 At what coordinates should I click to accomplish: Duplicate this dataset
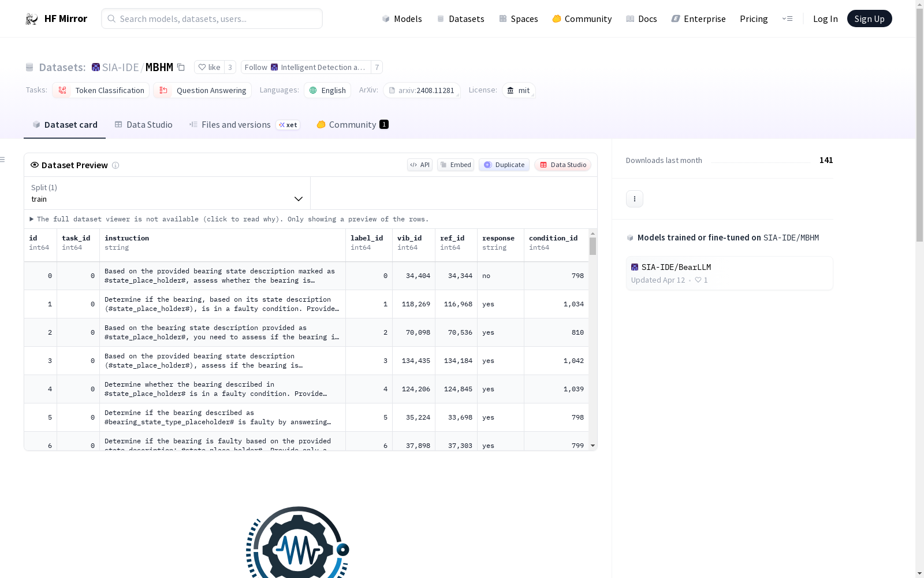click(x=504, y=165)
